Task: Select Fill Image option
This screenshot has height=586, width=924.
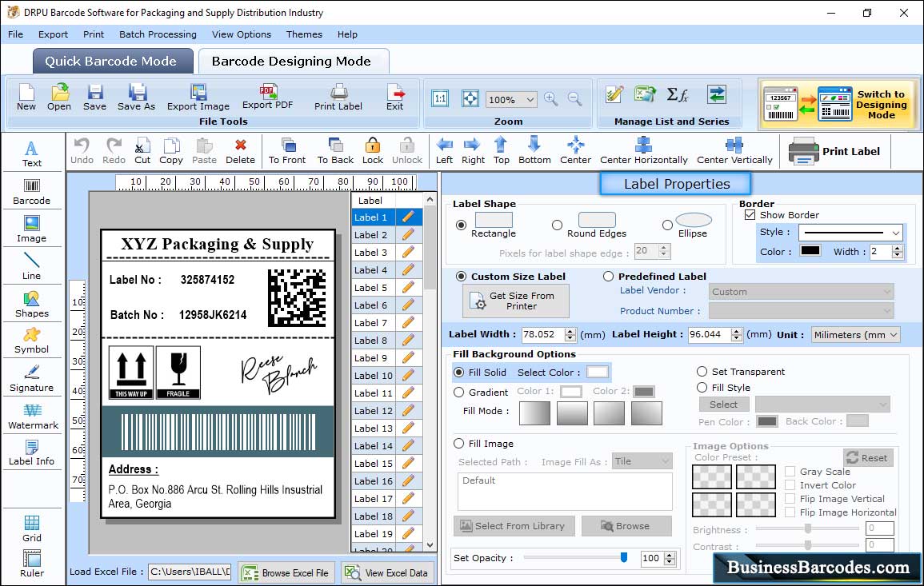Action: point(458,444)
